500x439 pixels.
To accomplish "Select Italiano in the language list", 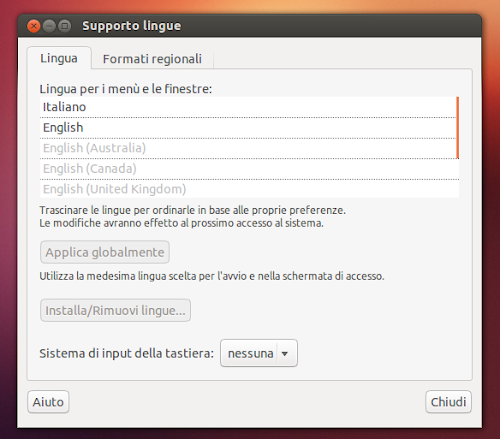I will point(248,107).
